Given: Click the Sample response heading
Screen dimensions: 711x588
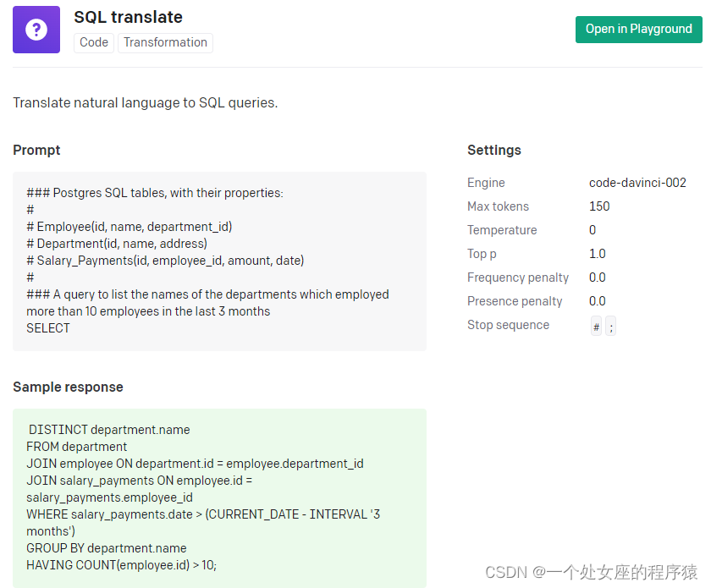Looking at the screenshot, I should point(68,387).
